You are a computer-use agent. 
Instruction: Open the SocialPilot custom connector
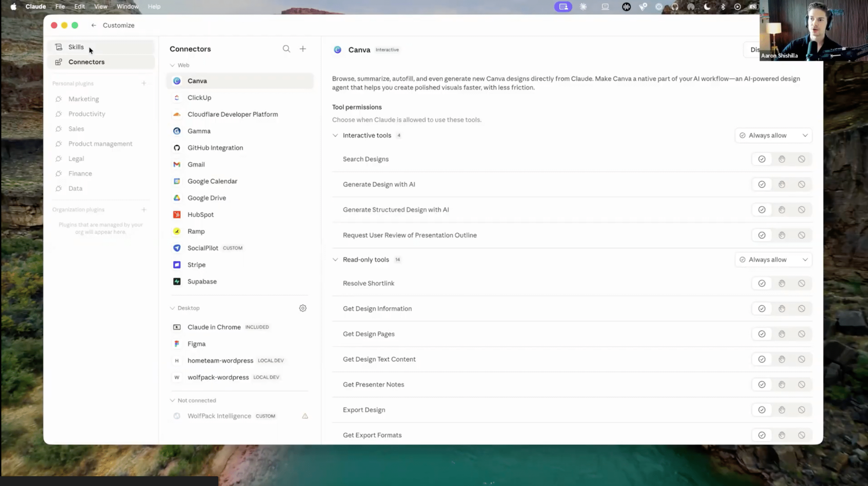coord(240,248)
